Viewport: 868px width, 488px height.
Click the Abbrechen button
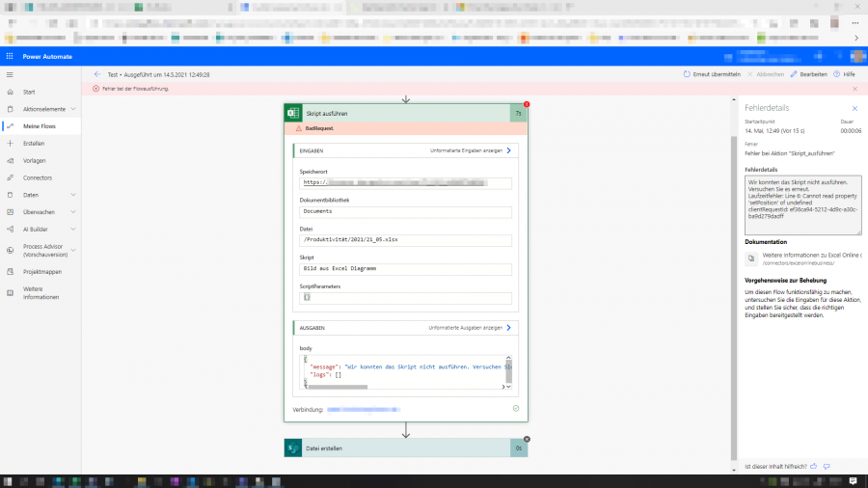(765, 74)
